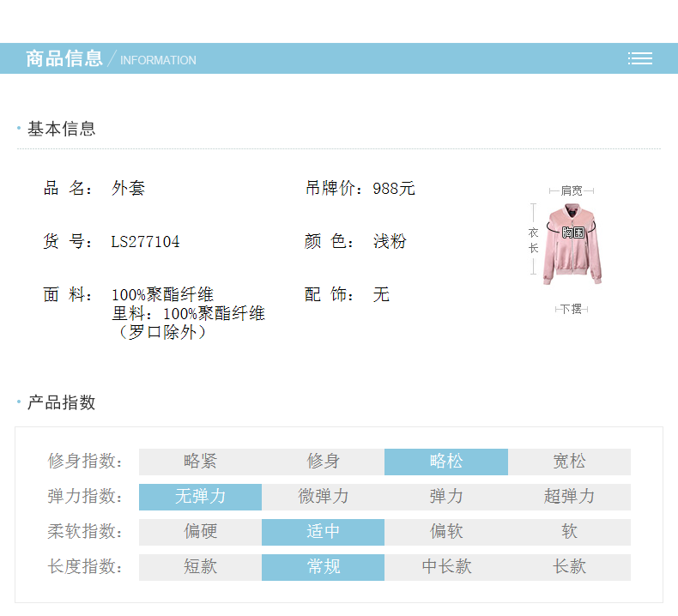Viewport: 678px width, 616px height.
Task: Click the 衣长 measurement label
Action: [533, 240]
